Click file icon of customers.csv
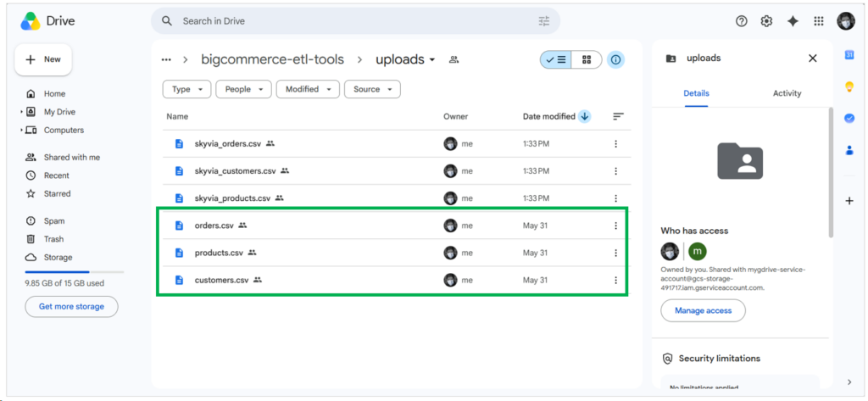This screenshot has height=401, width=868. point(179,281)
